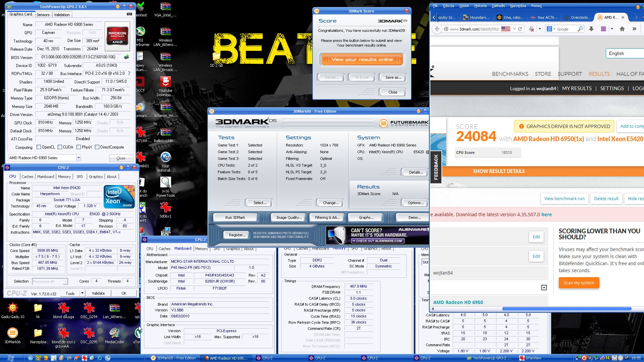The height and width of the screenshot is (362, 644).
Task: Expand the Firefox toolbar overflow chevron
Action: coord(634,29)
